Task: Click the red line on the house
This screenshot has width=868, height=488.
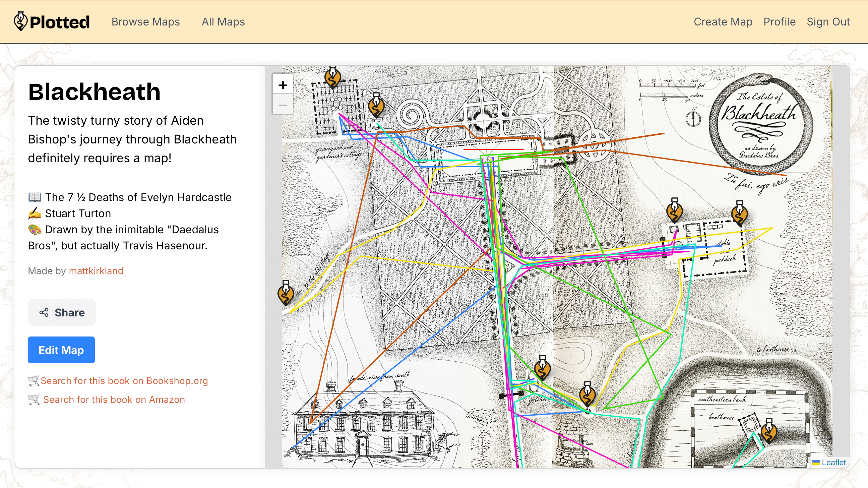Action: tap(493, 149)
